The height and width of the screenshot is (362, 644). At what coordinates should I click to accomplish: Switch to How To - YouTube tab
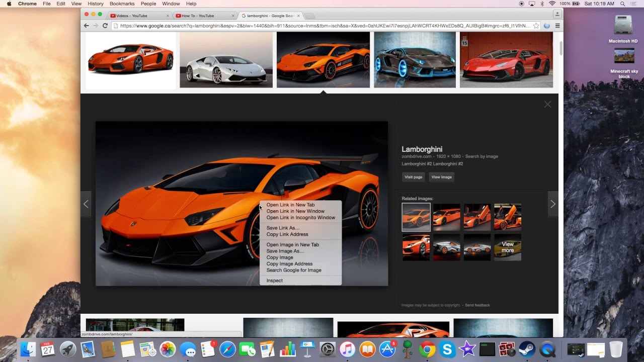[x=205, y=16]
